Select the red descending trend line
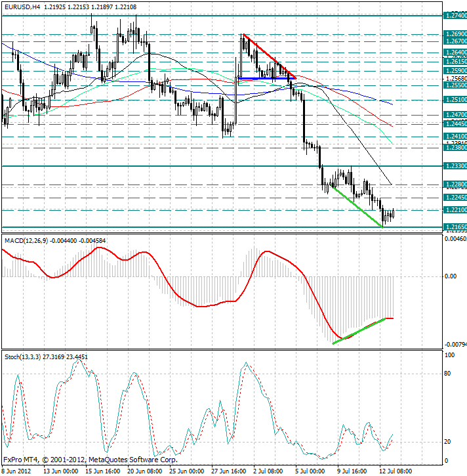Viewport: 467px width, 476px height. click(x=268, y=55)
